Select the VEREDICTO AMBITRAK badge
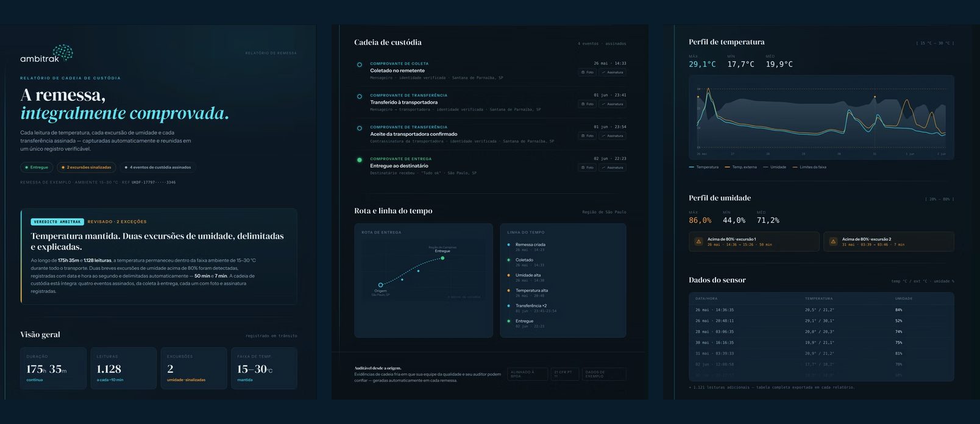The image size is (980, 424). point(57,222)
